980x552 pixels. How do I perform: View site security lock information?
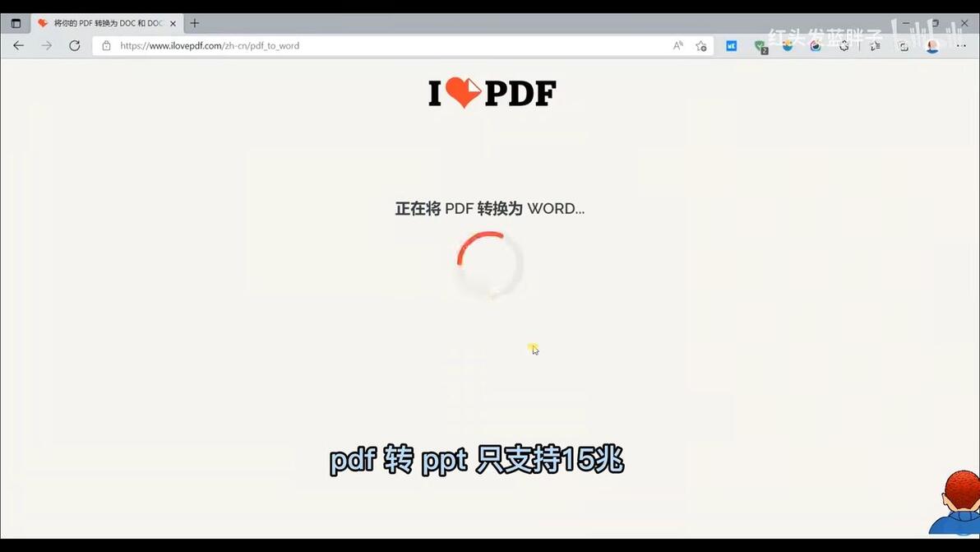point(106,45)
